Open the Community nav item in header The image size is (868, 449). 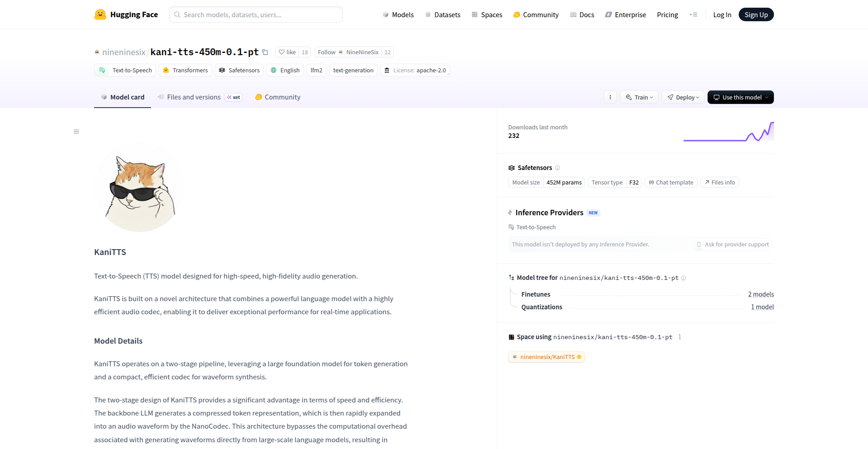[536, 15]
